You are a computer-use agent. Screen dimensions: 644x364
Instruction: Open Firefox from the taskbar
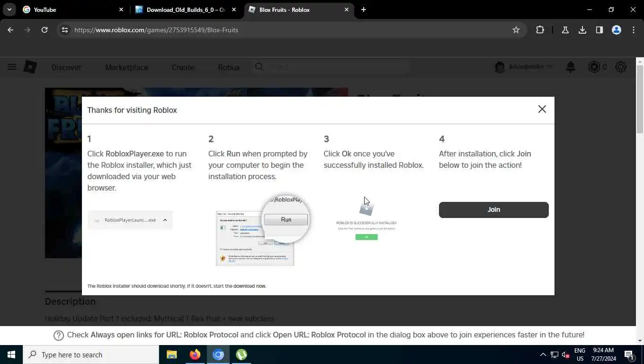195,355
